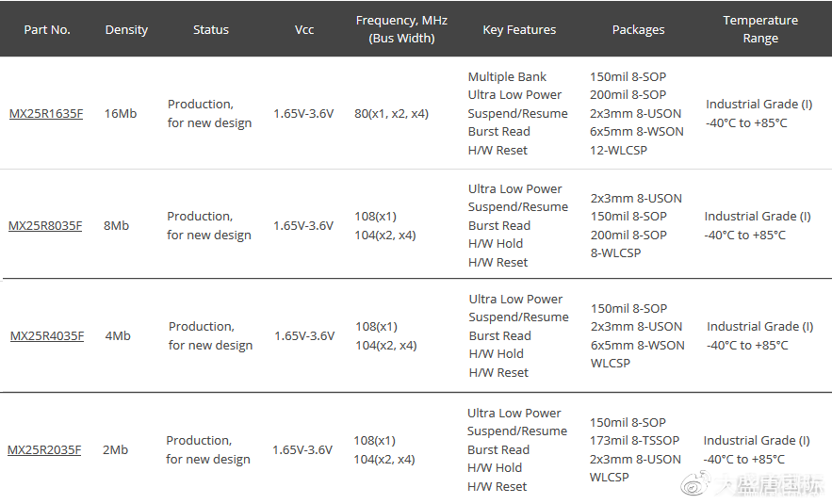Click the 8Mb density cell
Screen dimensions: 832x504
point(116,226)
